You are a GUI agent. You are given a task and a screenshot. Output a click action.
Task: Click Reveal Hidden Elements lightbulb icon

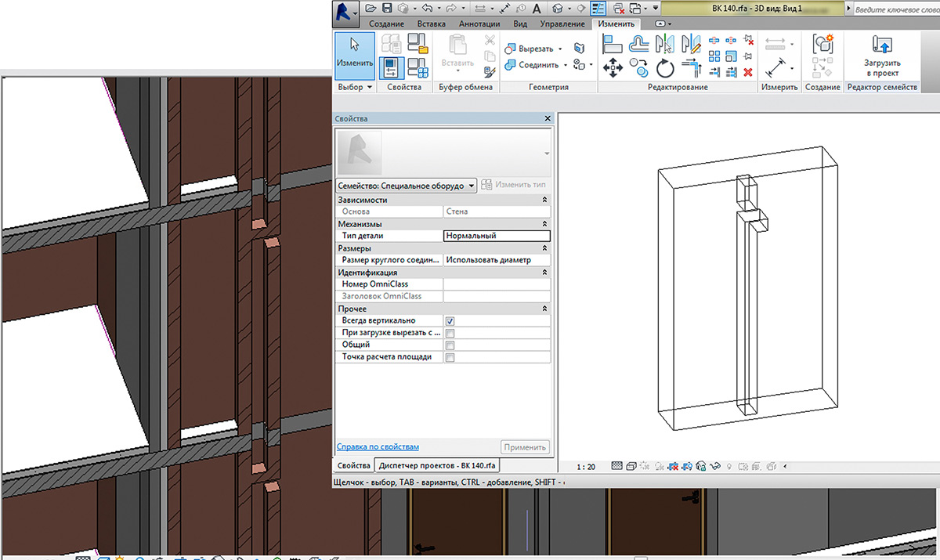point(728,466)
